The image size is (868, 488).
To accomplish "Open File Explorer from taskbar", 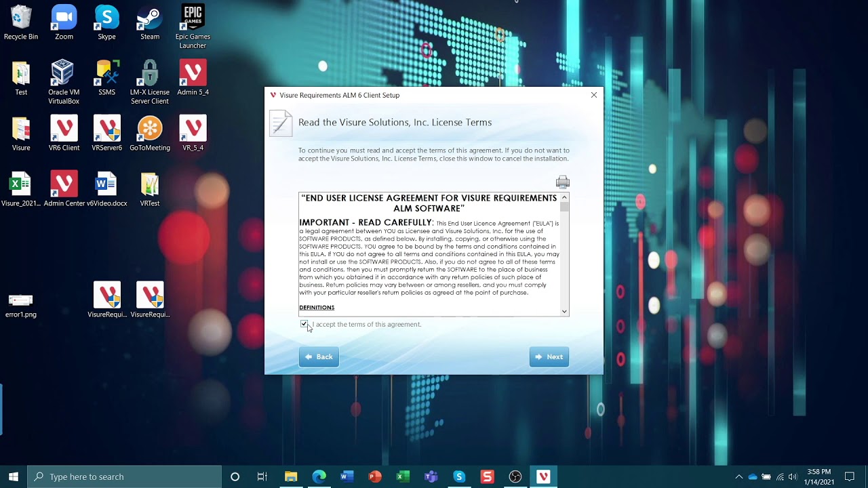I will (x=291, y=476).
